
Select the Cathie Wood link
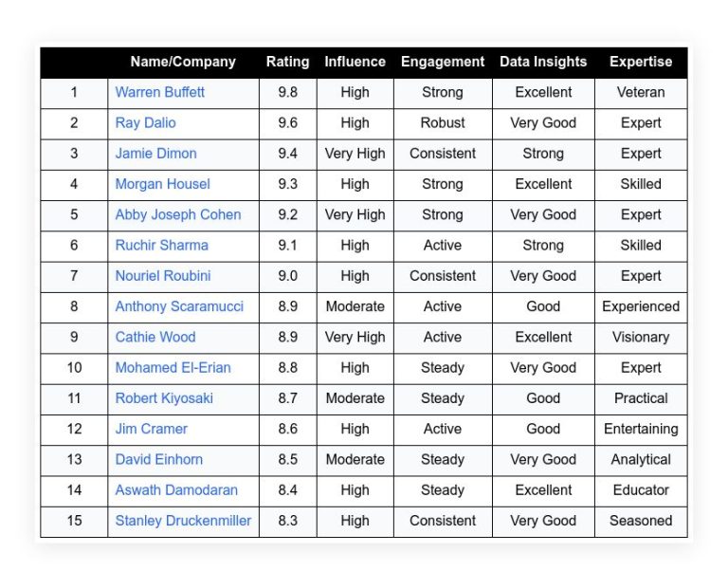(155, 338)
